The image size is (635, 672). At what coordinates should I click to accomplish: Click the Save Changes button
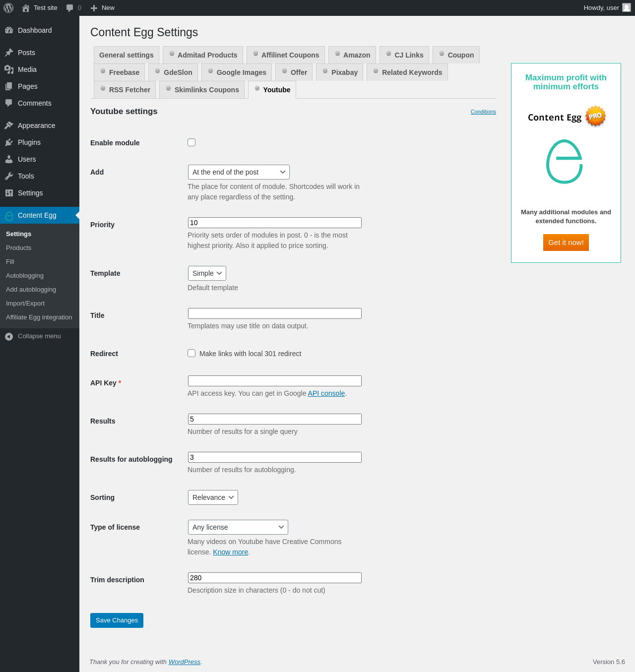click(117, 620)
